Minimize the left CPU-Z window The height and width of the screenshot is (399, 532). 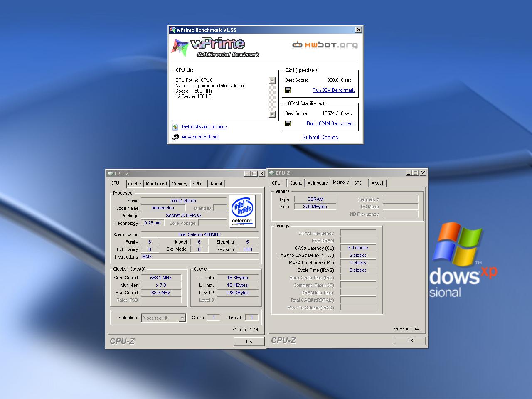(247, 174)
